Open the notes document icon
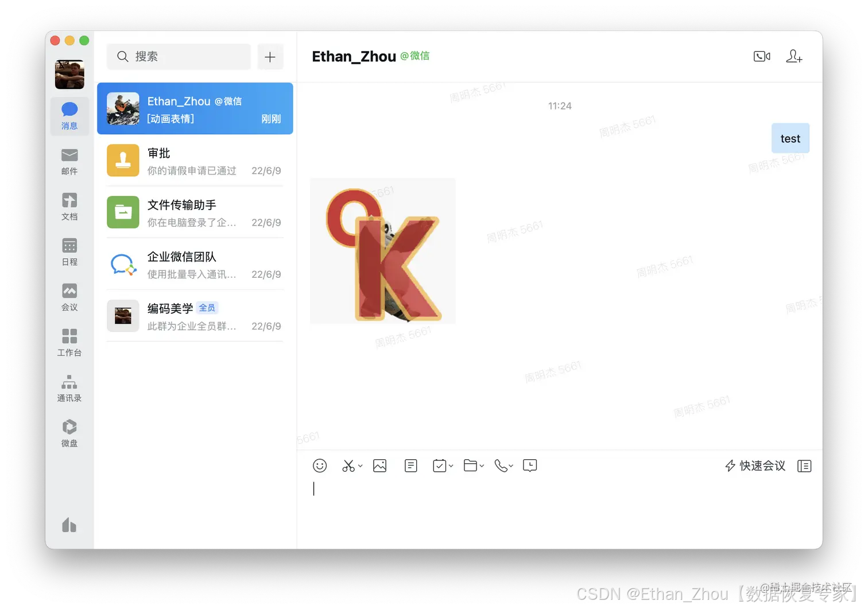 coord(410,466)
